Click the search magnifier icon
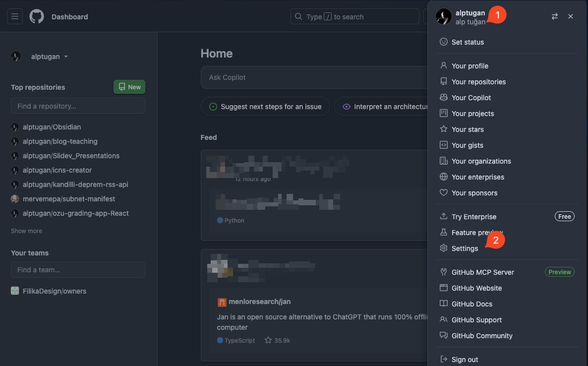The width and height of the screenshot is (588, 366). click(x=298, y=16)
